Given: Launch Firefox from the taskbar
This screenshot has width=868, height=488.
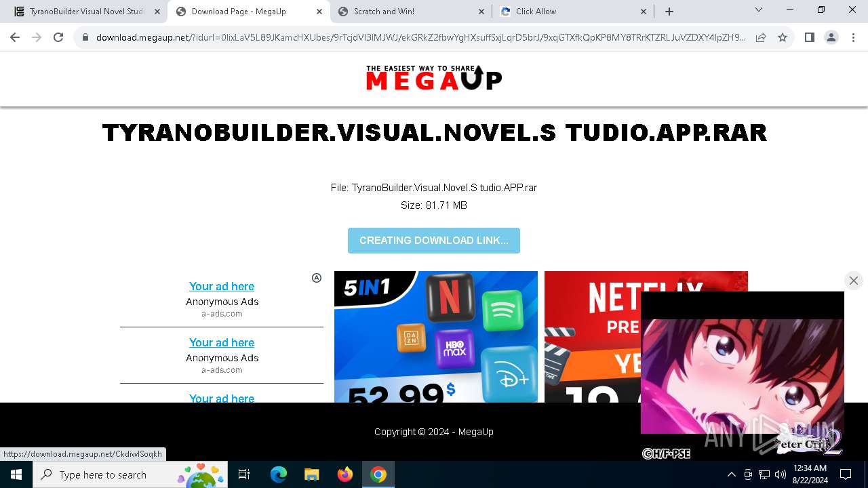Looking at the screenshot, I should coord(345,474).
